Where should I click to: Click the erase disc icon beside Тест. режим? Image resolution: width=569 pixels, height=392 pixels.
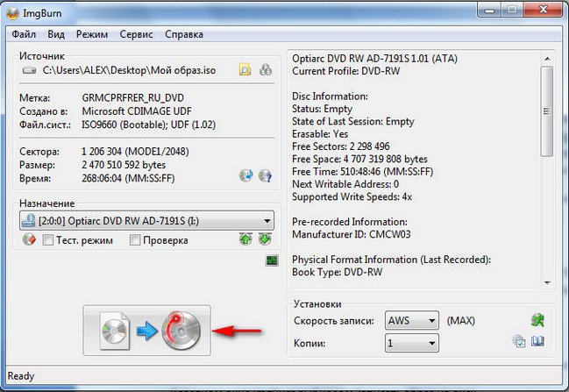[x=29, y=239]
